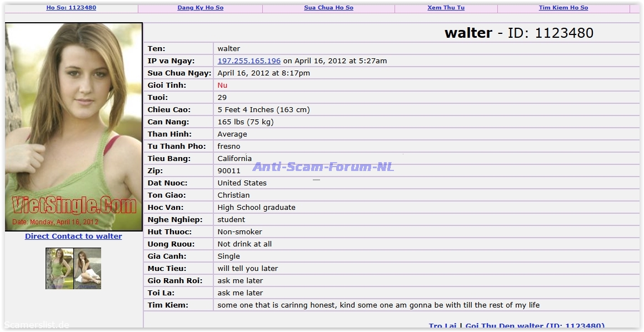The width and height of the screenshot is (644, 332).
Task: Select the California state value
Action: 234,159
